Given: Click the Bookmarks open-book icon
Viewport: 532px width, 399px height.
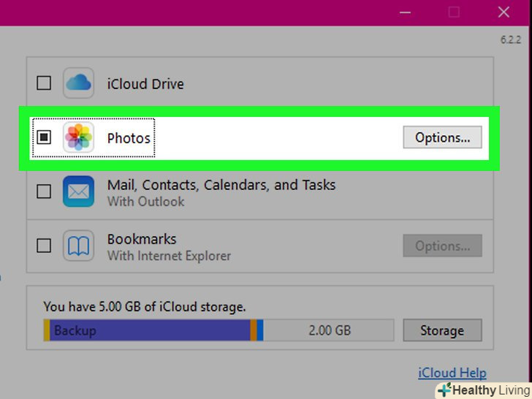Looking at the screenshot, I should point(78,246).
